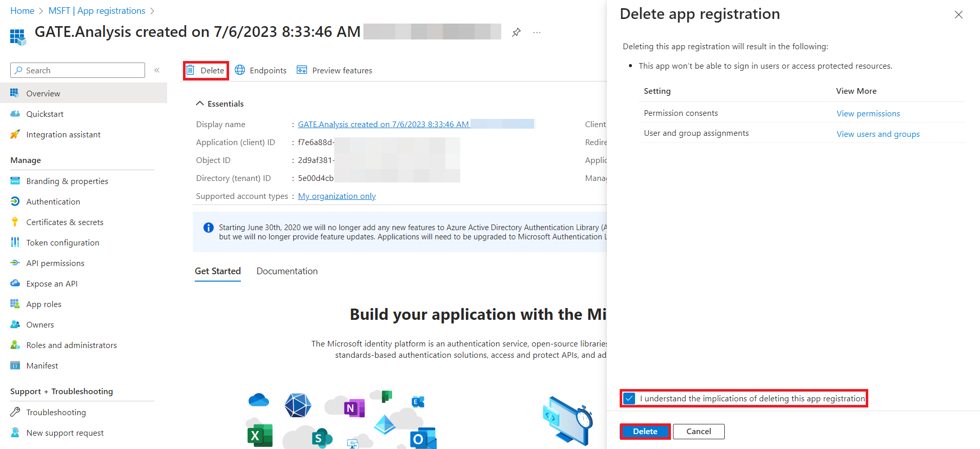The width and height of the screenshot is (980, 449).
Task: Confirm deletion with blue Delete button
Action: coord(645,432)
